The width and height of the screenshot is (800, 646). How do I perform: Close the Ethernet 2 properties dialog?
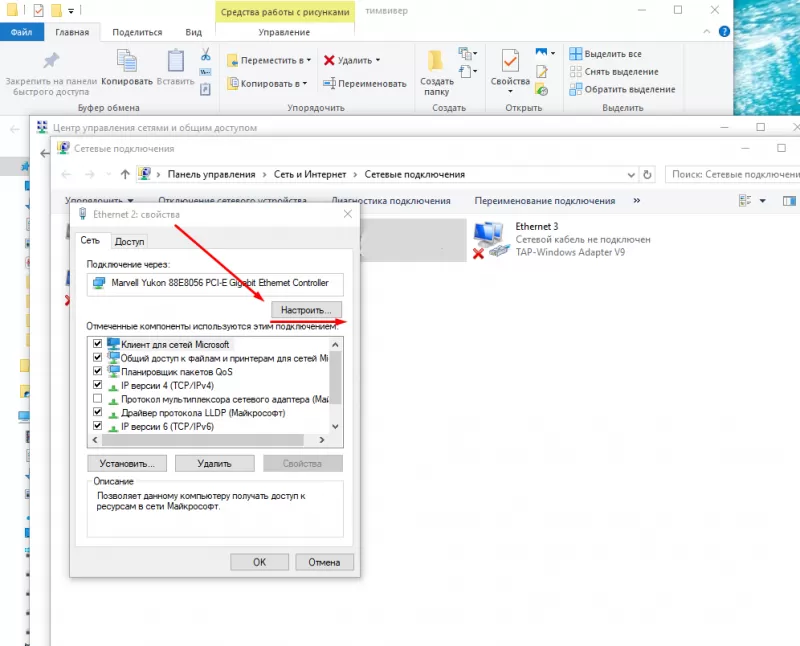point(347,214)
